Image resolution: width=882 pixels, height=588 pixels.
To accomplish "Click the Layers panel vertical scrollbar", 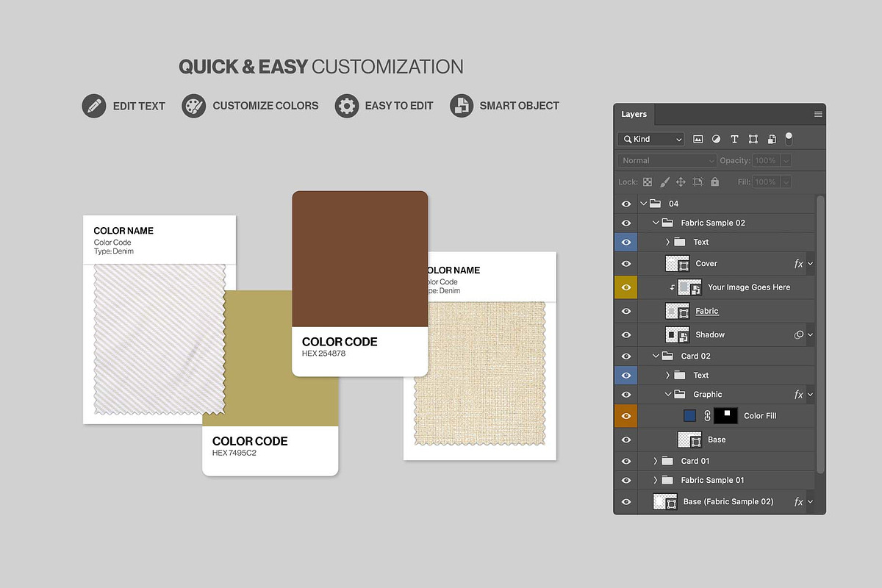I will tap(820, 334).
